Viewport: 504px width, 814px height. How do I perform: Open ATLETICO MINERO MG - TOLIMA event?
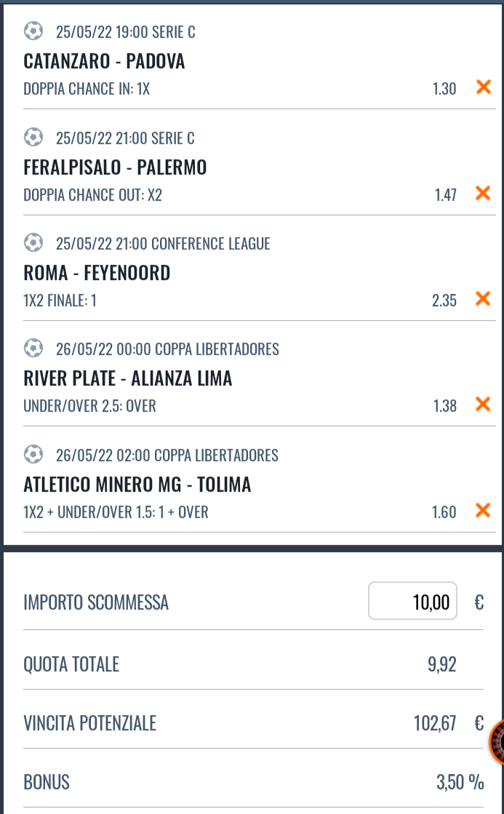137,484
